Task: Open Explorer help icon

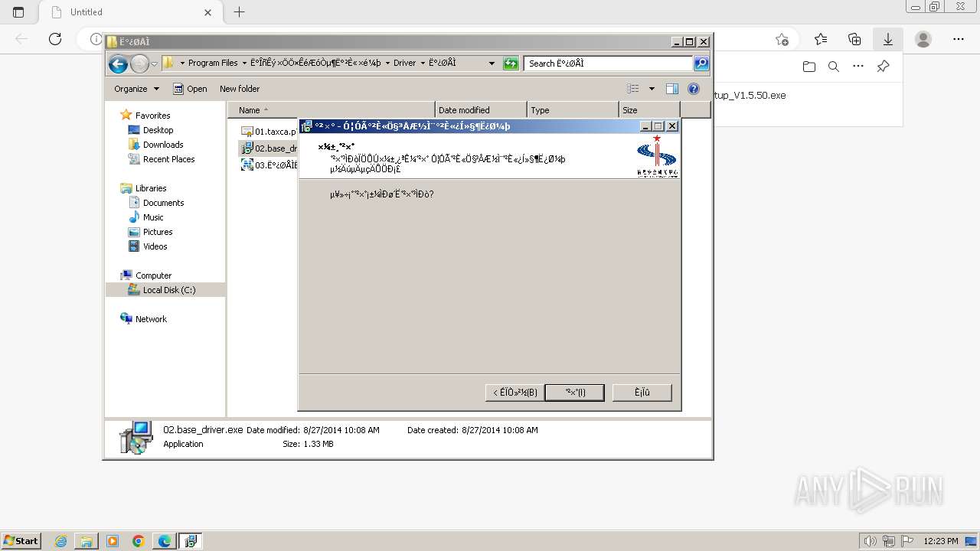Action: click(x=694, y=89)
